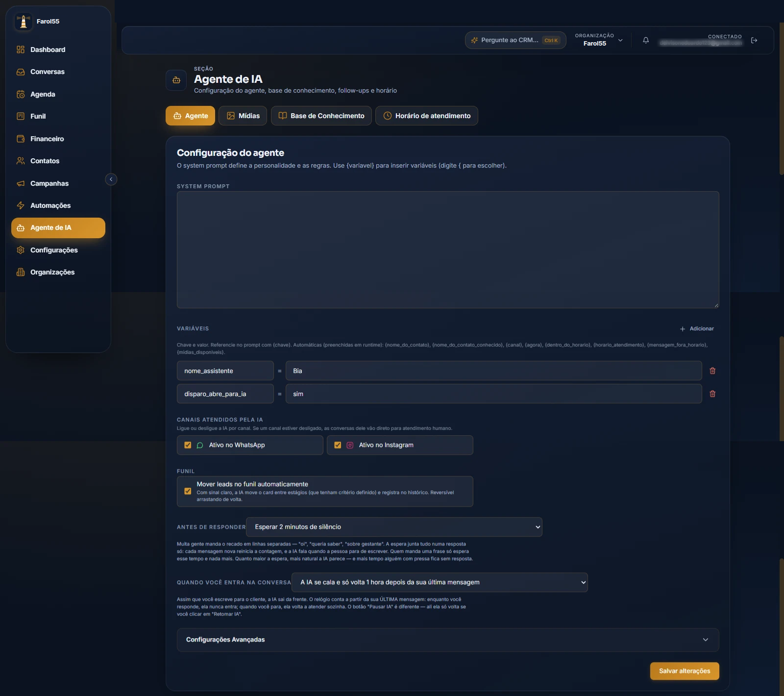Go to Agenda calendar section
The height and width of the screenshot is (696, 784).
coord(58,94)
